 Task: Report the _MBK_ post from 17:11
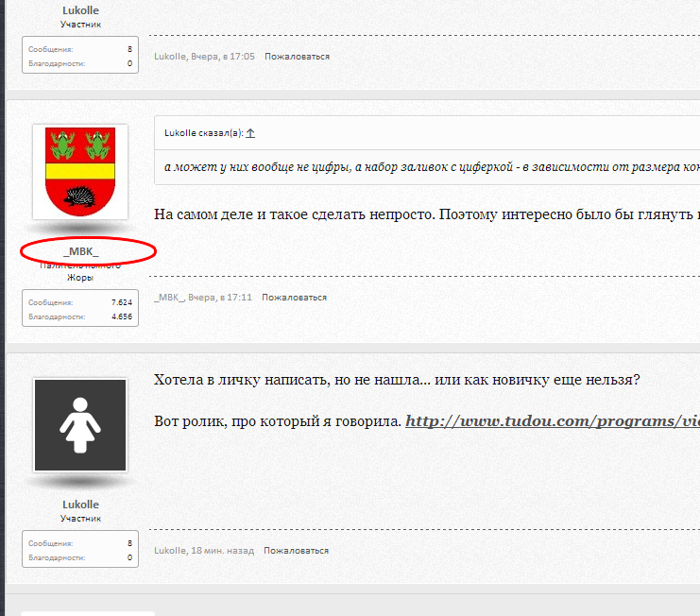294,298
